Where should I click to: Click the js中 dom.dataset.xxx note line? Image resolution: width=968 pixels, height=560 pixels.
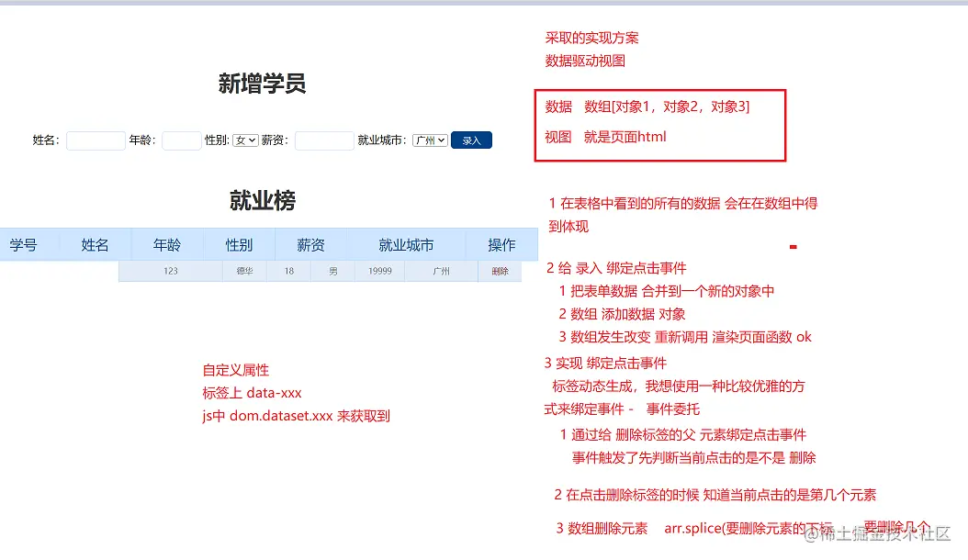[x=297, y=416]
